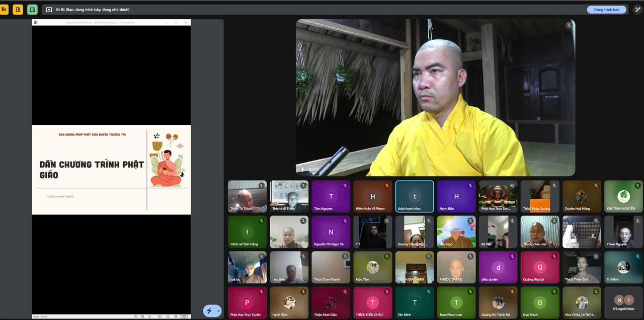
Task: Click the first yellow camera-off icon
Action: tap(4, 10)
